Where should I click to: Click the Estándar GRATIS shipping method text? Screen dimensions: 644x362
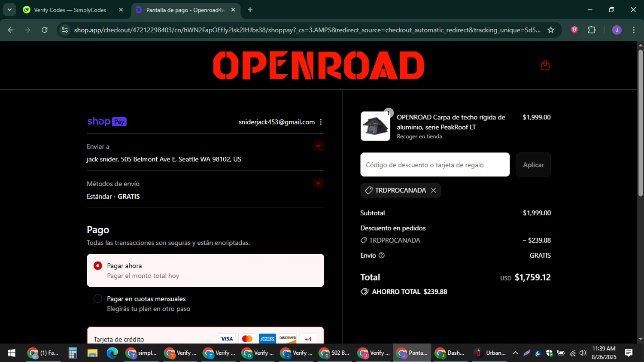tap(113, 197)
